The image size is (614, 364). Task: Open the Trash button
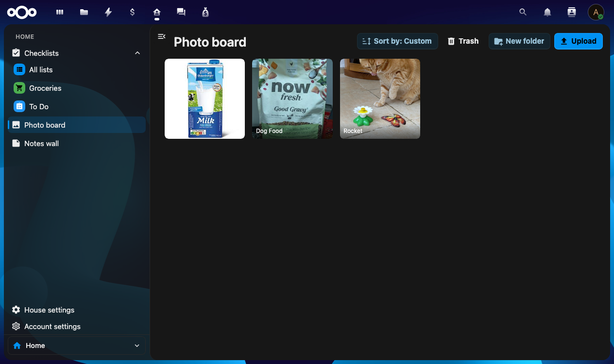pos(463,41)
